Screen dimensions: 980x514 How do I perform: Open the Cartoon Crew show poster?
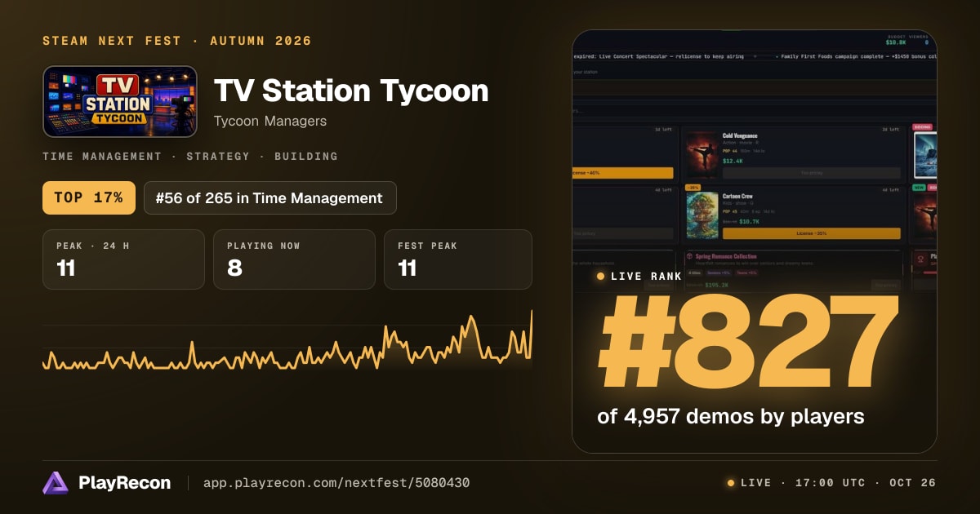[702, 215]
